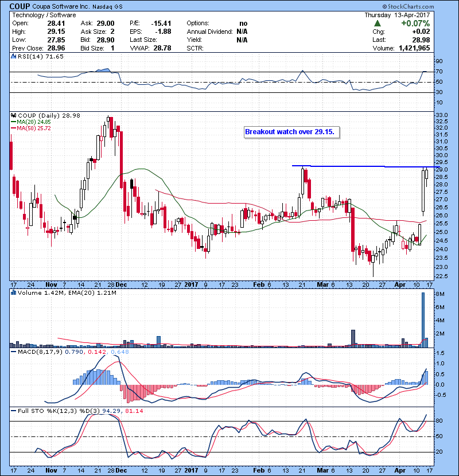Click the Coupa Software Inc. company name
This screenshot has height=476, width=459.
[x=61, y=6]
